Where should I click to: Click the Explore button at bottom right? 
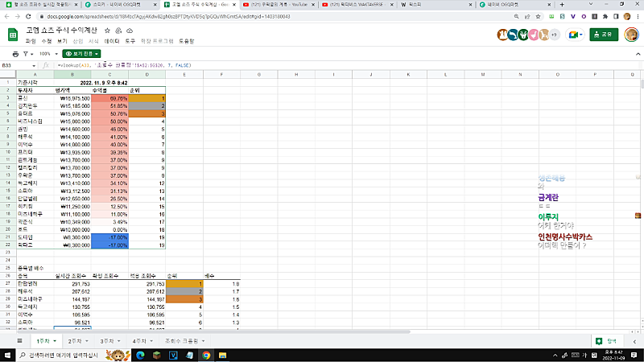tap(606, 341)
